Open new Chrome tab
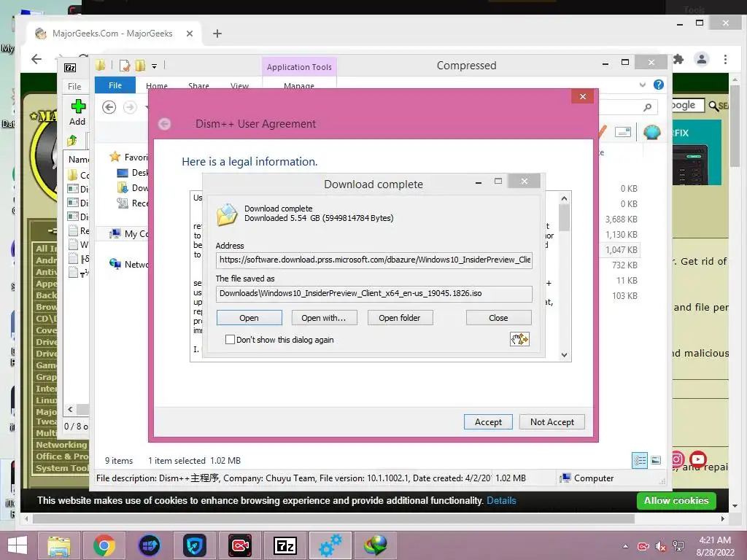 pyautogui.click(x=217, y=34)
